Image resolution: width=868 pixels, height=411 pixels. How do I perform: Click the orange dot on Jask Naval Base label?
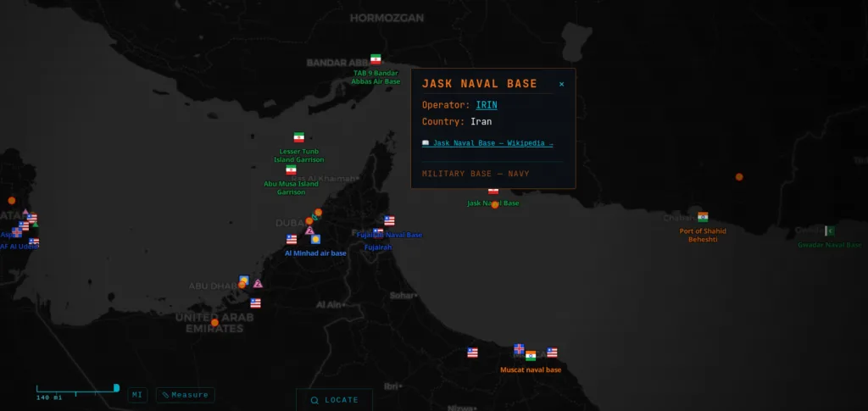495,205
